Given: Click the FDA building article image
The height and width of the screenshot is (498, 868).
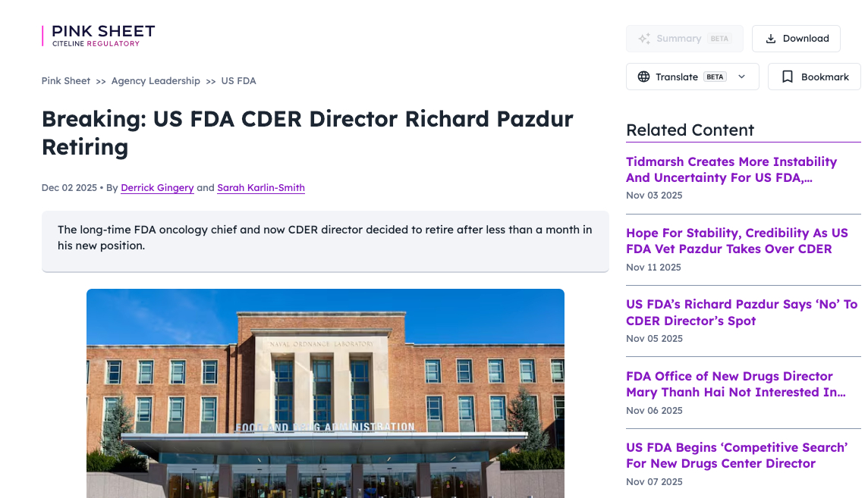Looking at the screenshot, I should click(325, 393).
